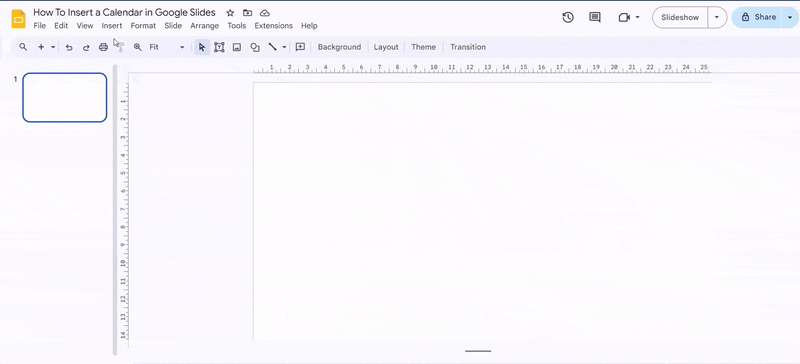Click the Share button
The image size is (800, 364).
[758, 17]
